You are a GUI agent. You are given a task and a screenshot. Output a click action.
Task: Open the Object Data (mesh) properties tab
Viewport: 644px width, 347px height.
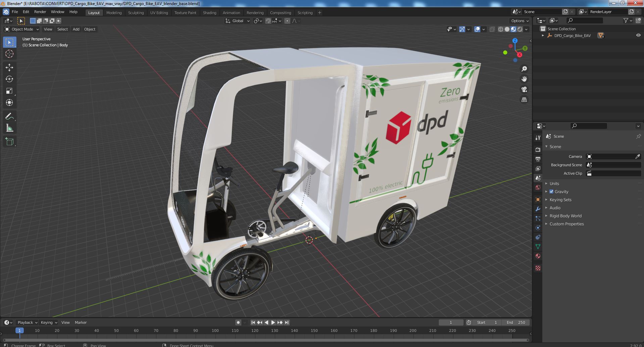coord(538,247)
